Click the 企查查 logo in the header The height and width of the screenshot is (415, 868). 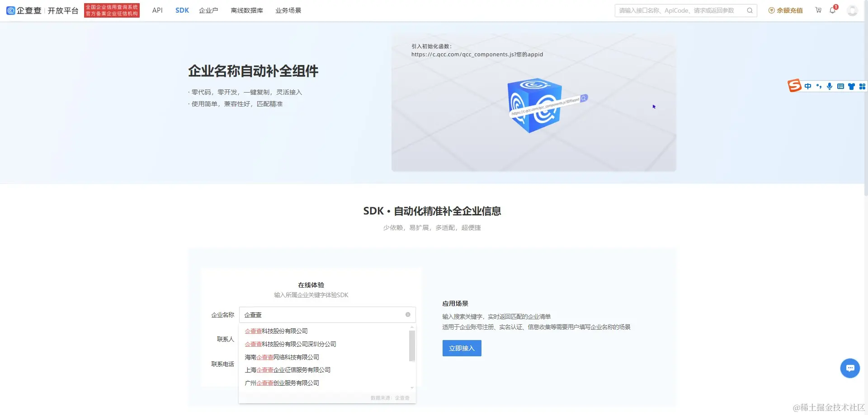(x=24, y=10)
